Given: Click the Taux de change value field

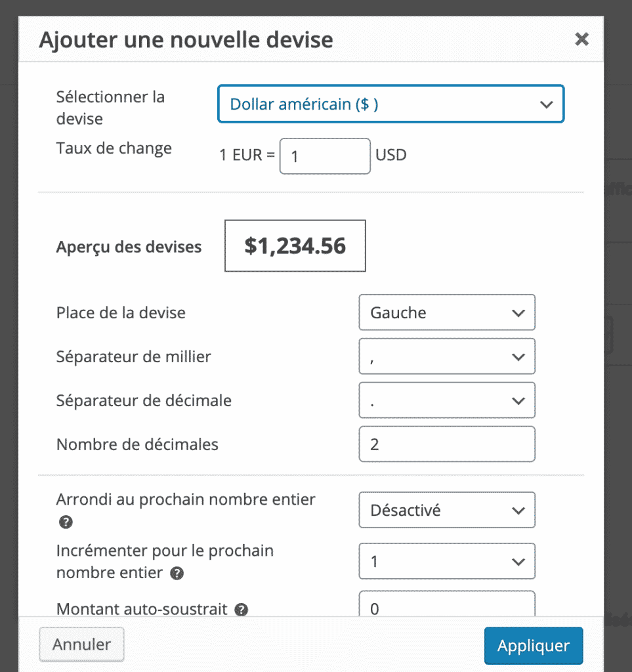Looking at the screenshot, I should (324, 156).
